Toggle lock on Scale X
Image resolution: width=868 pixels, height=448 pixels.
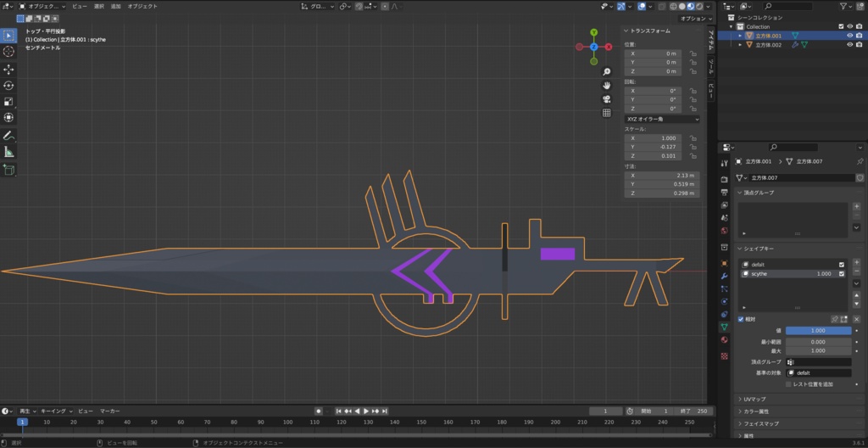coord(693,138)
